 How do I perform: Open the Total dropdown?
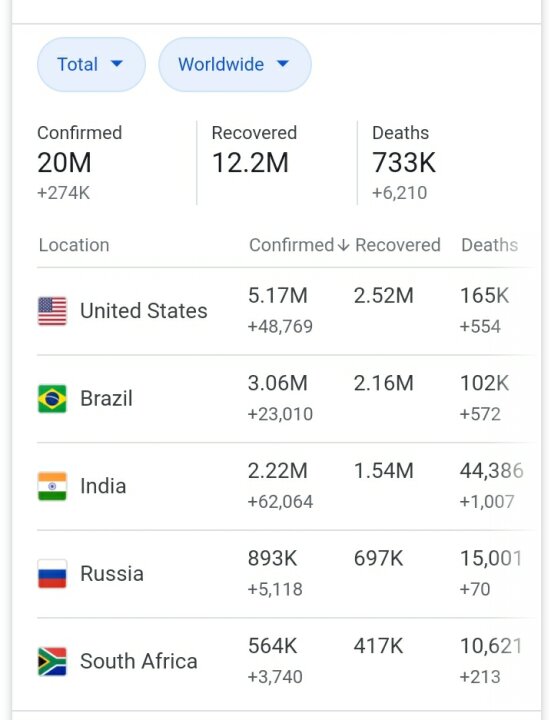click(91, 64)
